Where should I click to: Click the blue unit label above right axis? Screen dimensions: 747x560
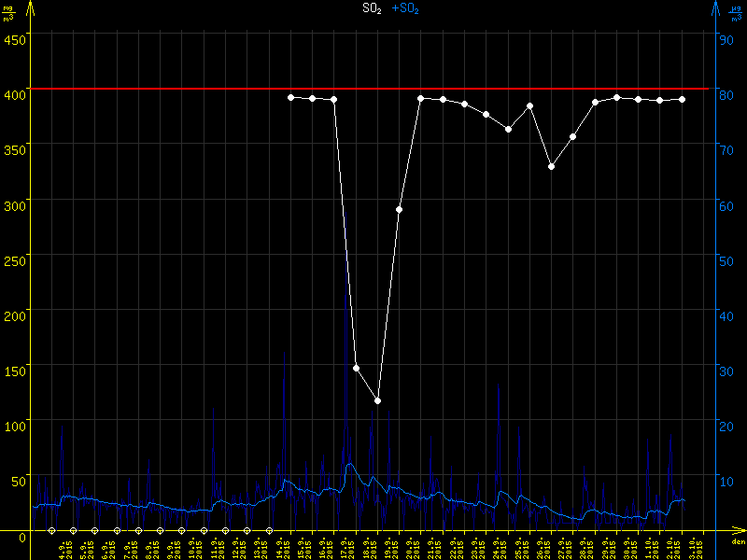pos(738,11)
